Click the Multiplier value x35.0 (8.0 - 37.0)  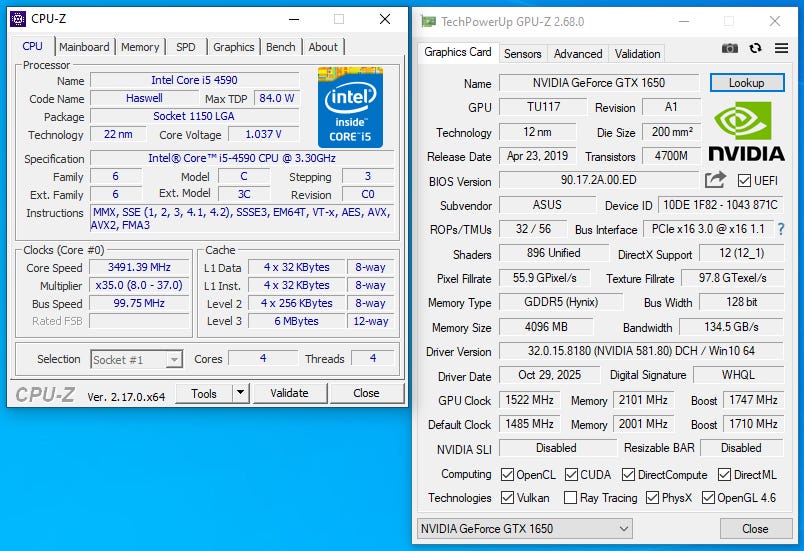[x=139, y=285]
